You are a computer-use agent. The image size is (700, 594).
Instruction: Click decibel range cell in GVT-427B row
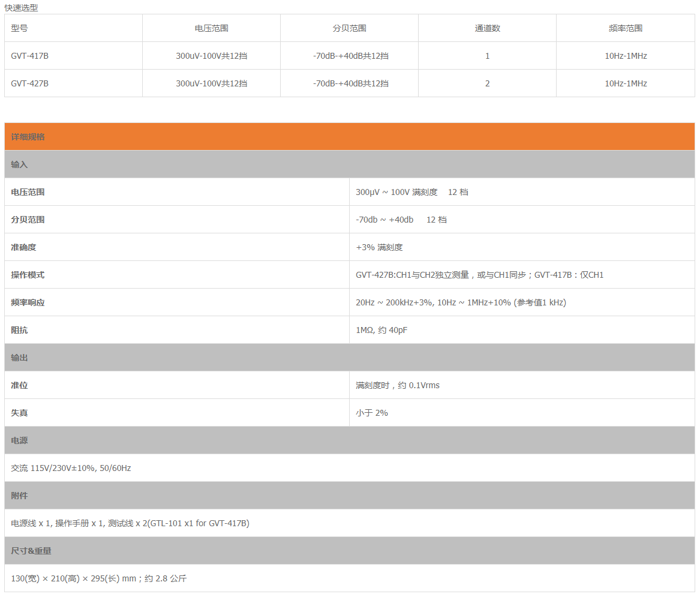click(350, 83)
